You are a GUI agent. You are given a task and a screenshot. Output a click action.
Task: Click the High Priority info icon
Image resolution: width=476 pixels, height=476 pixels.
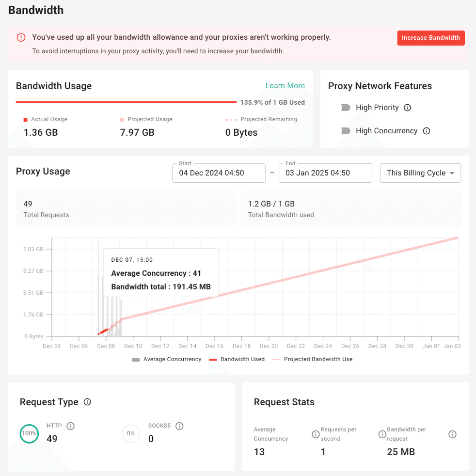(407, 108)
